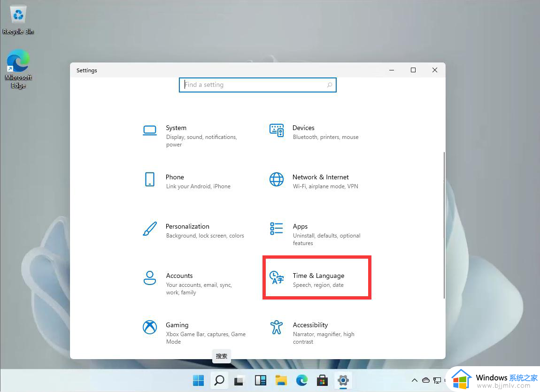This screenshot has width=540, height=392.
Task: Show hidden tray icons chevron
Action: [x=415, y=380]
